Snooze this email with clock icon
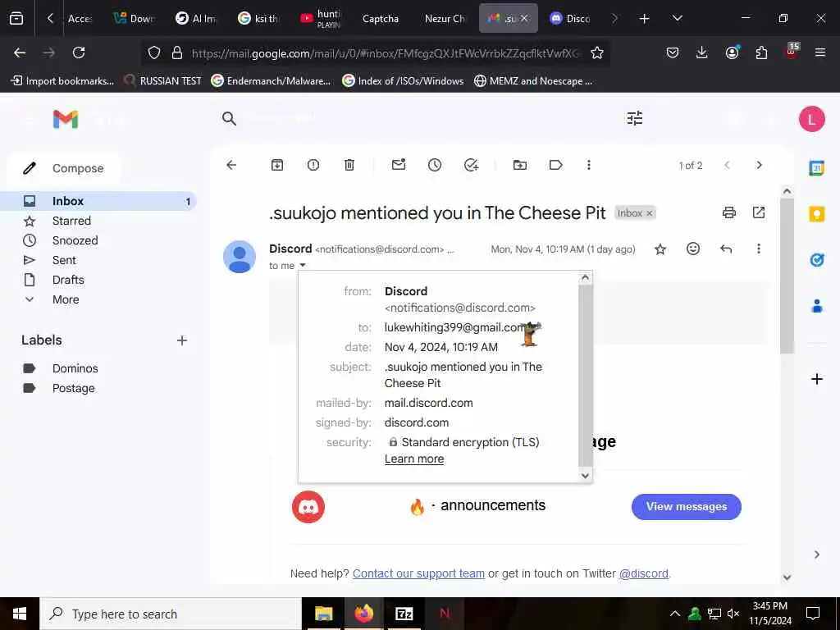The height and width of the screenshot is (630, 840). click(435, 165)
